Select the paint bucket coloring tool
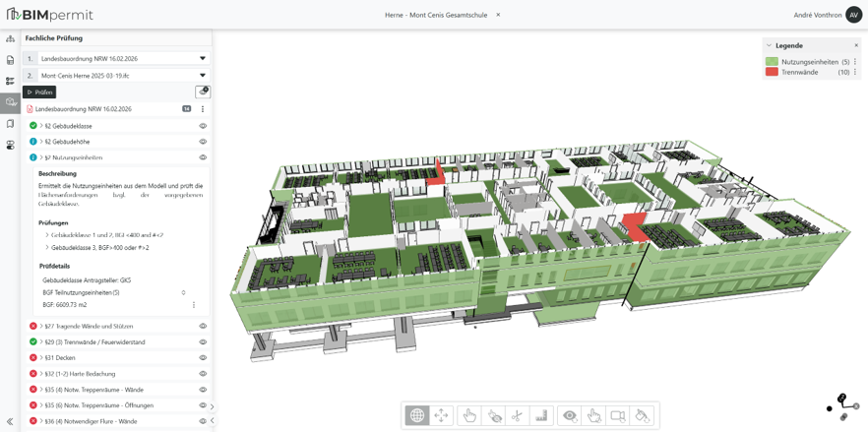 [643, 415]
